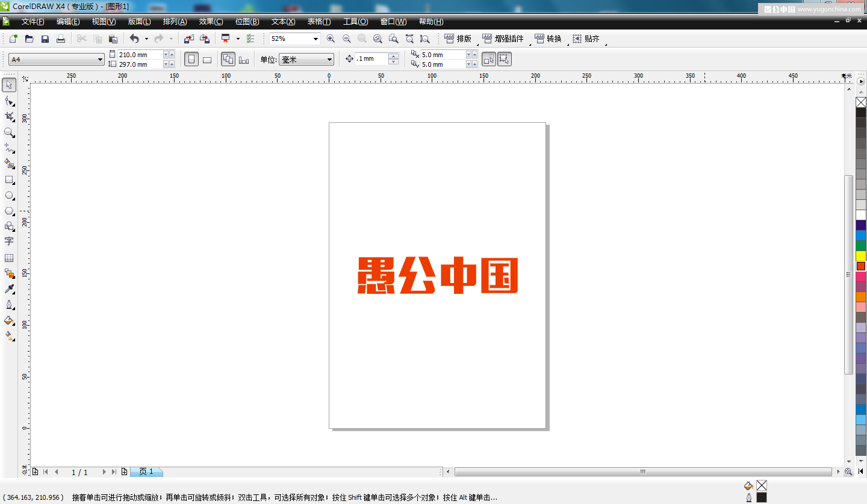
Task: Print the document
Action: (60, 39)
